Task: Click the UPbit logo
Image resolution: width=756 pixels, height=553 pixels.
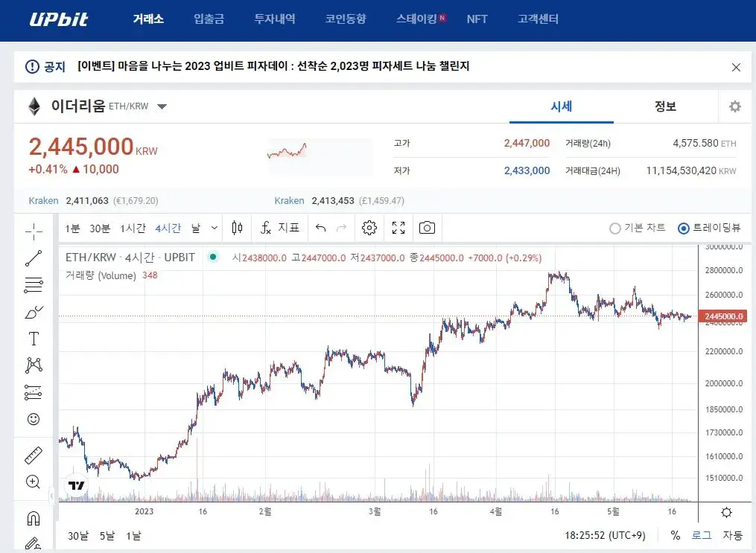Action: click(58, 19)
